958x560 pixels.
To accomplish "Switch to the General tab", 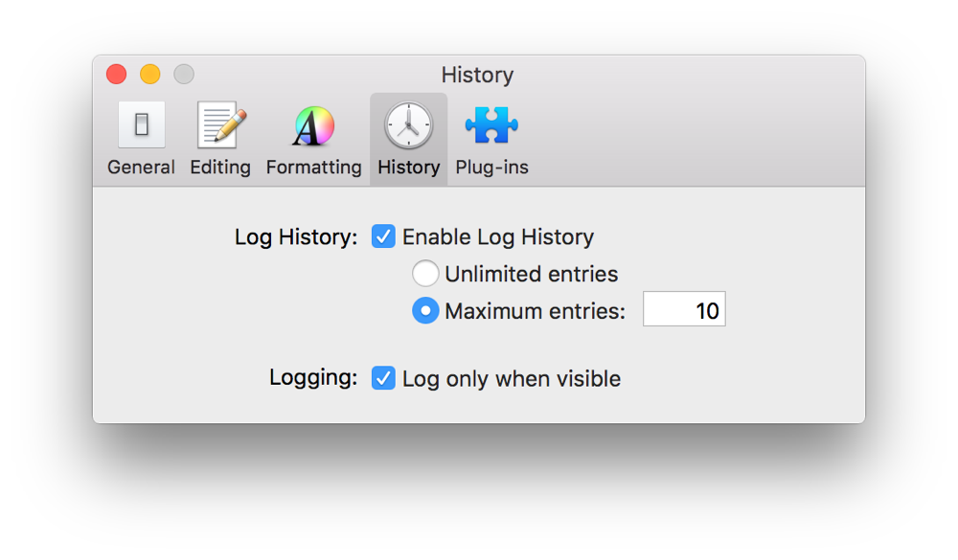I will pyautogui.click(x=141, y=137).
